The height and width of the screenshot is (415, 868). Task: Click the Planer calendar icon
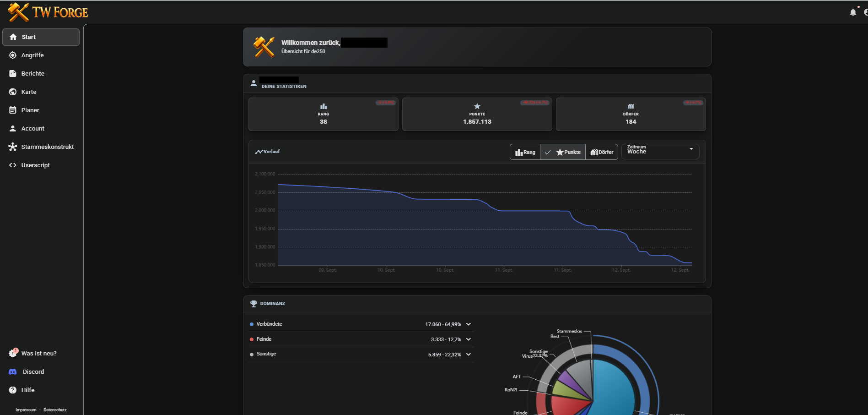coord(13,110)
